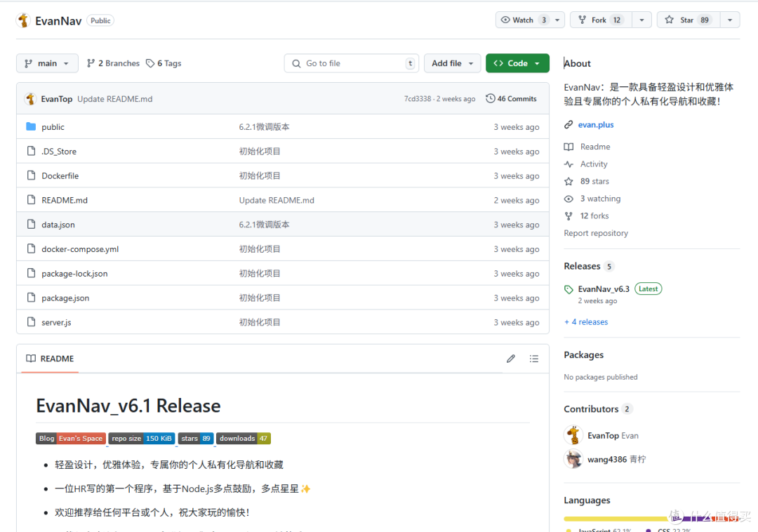Open the Contributors heading link
Image resolution: width=758 pixels, height=532 pixels.
[x=591, y=408]
